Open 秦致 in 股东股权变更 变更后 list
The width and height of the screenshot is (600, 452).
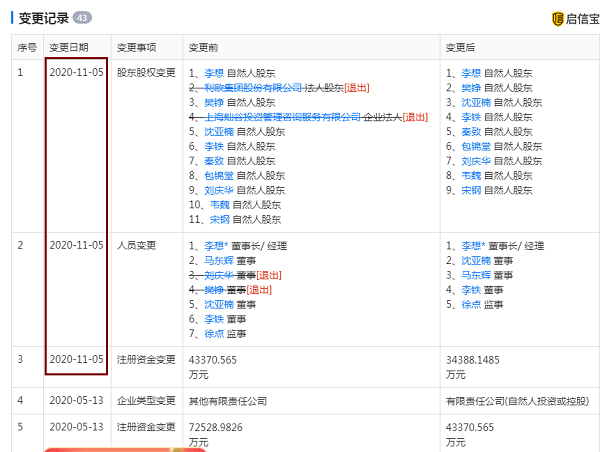coord(471,132)
